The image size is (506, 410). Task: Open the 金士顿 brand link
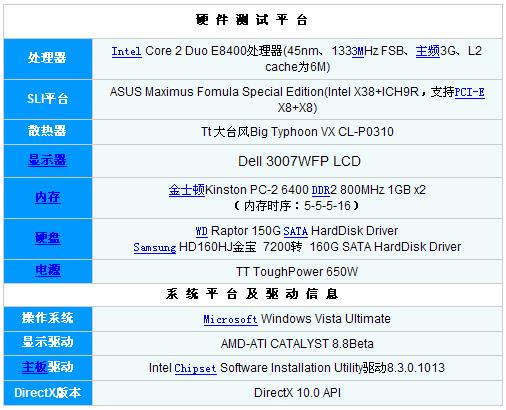click(186, 190)
